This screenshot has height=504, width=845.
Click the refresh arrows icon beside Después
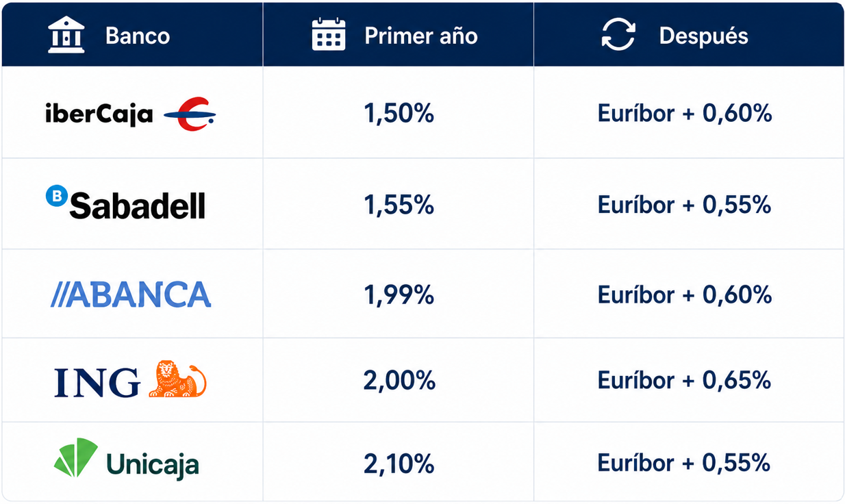pos(618,35)
